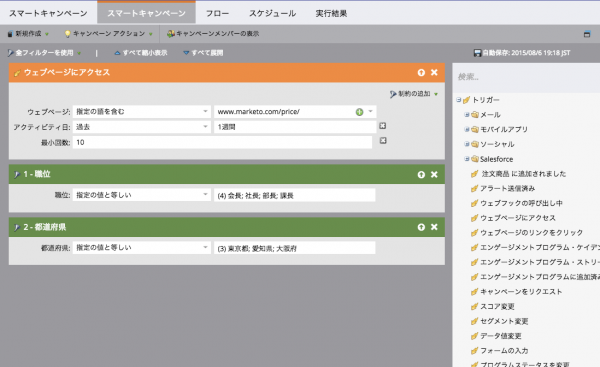Remove the 2 - 都道府県 filter
This screenshot has height=367, width=600.
pyautogui.click(x=434, y=227)
